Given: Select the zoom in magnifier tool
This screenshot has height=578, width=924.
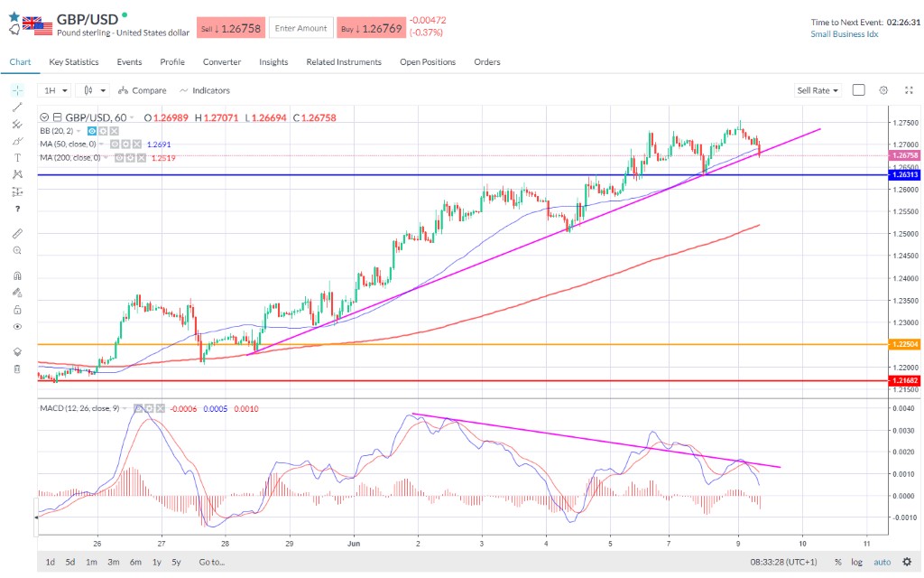Looking at the screenshot, I should click(17, 251).
